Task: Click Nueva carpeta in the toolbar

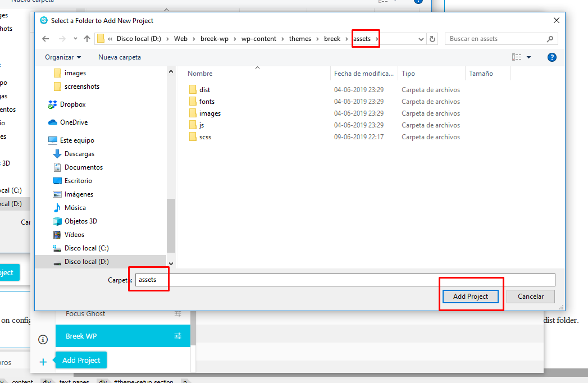Action: click(x=120, y=57)
